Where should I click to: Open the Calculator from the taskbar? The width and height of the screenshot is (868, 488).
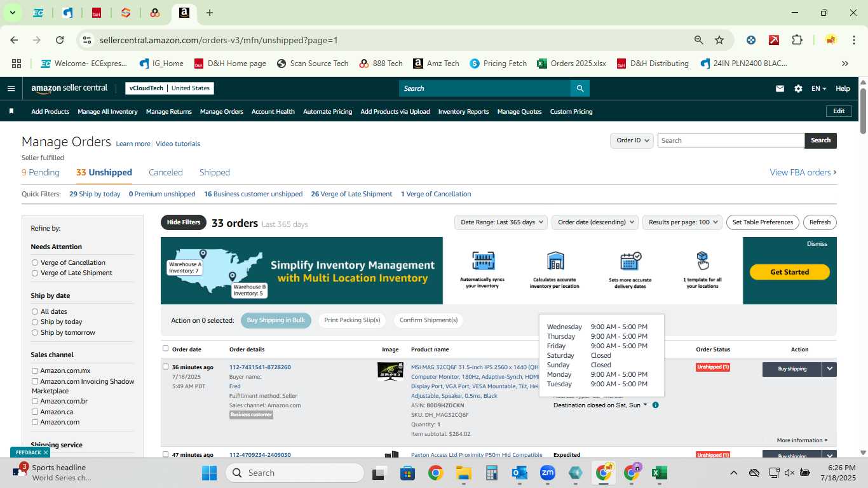(491, 473)
